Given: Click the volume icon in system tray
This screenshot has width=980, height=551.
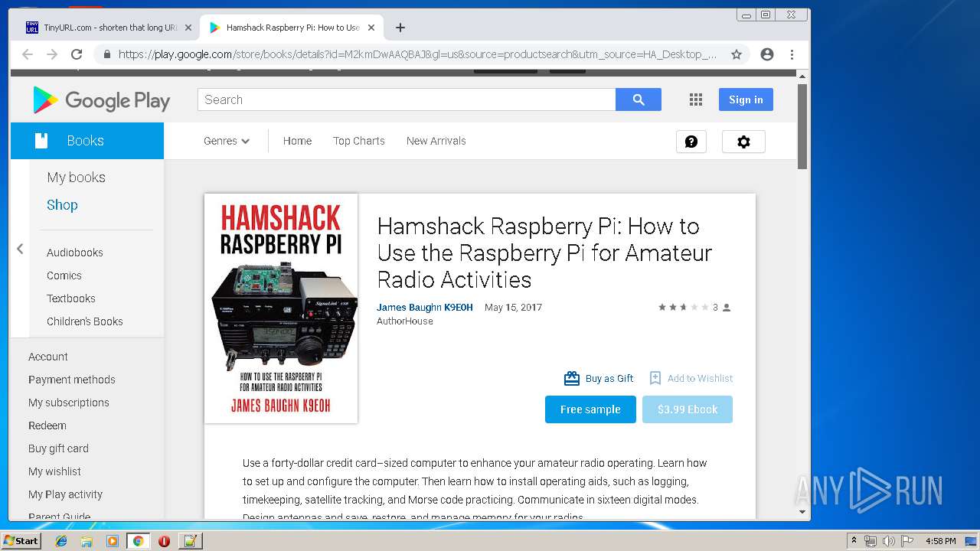Looking at the screenshot, I should tap(888, 541).
